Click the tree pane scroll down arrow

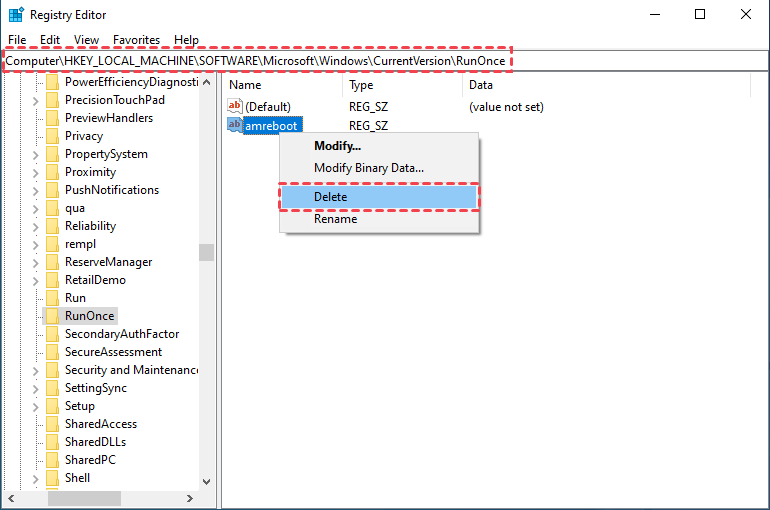tap(207, 482)
